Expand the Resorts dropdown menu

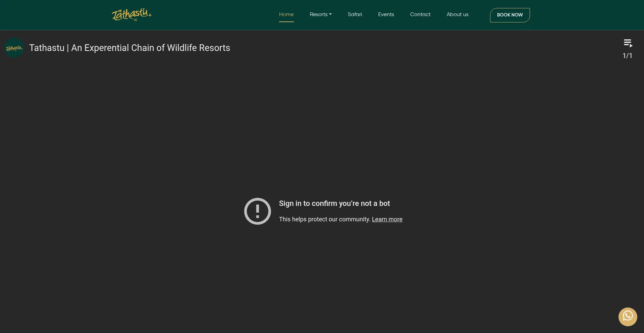(x=319, y=14)
